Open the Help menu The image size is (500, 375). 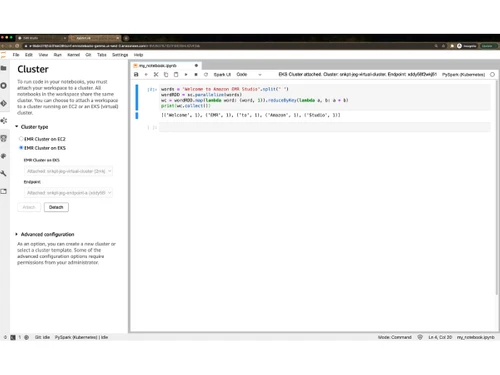(x=138, y=55)
